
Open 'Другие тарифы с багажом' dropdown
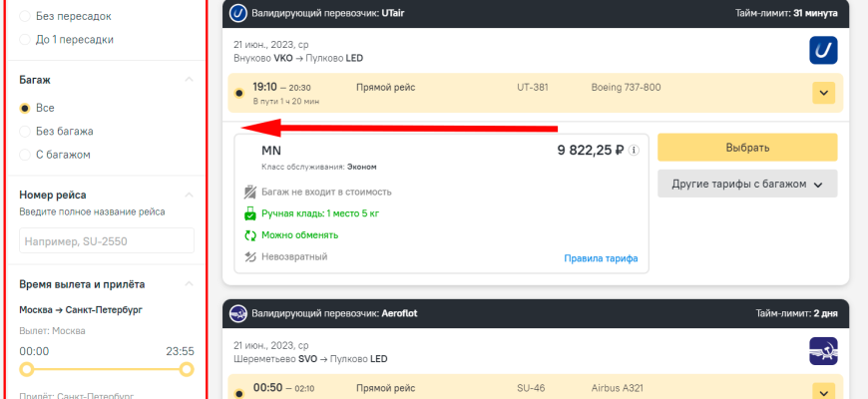point(747,185)
